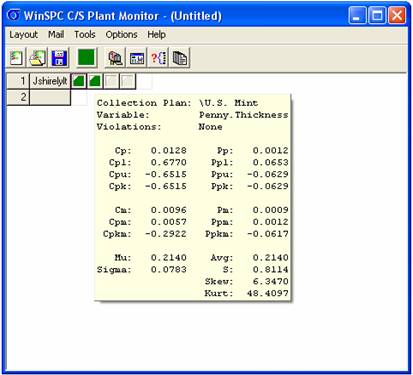Viewport: 413px width, 375px height.
Task: Minimize the WinSPC Plant Monitor window
Action: pos(357,16)
